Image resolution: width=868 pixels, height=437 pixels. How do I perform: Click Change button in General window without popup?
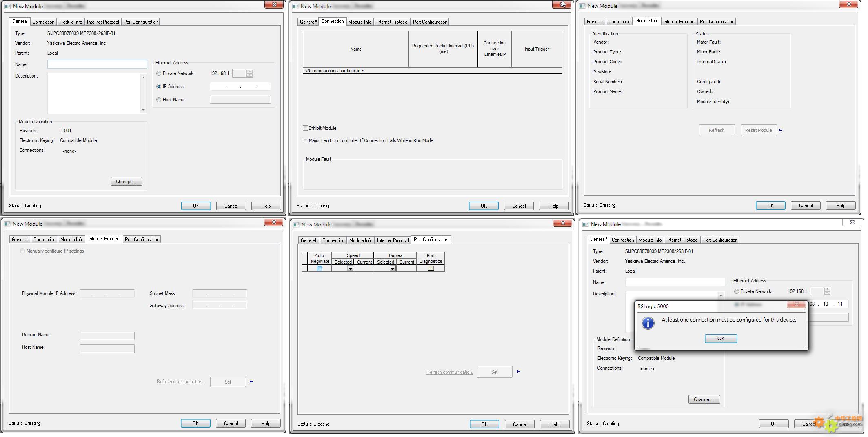pos(126,182)
